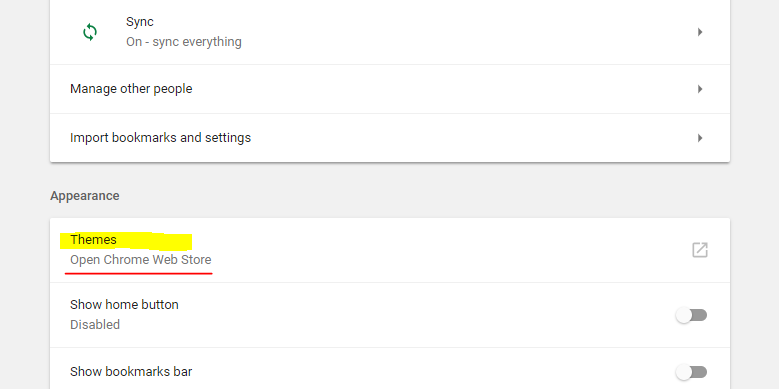This screenshot has height=389, width=779.
Task: Click the Themes label
Action: [93, 239]
